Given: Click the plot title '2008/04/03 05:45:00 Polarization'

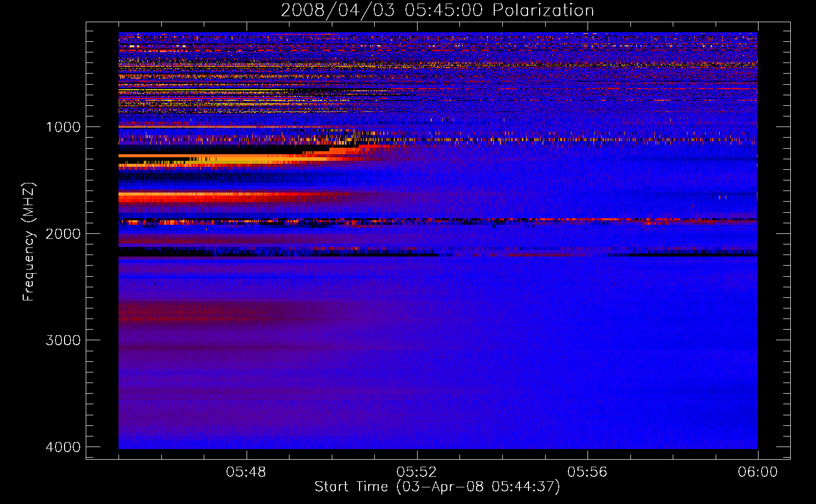Looking at the screenshot, I should (x=437, y=10).
